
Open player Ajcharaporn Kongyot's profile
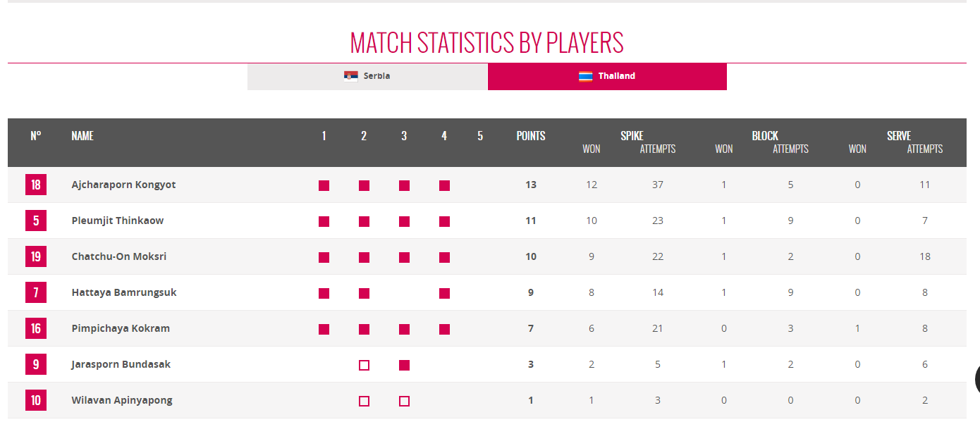click(x=123, y=185)
